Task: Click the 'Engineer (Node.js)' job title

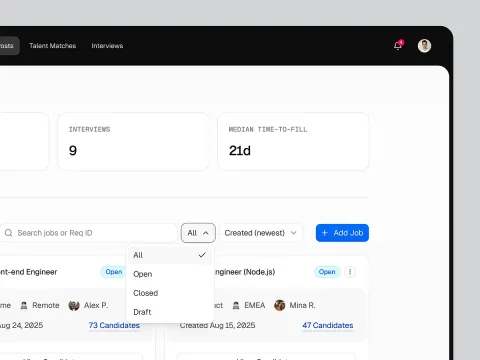Action: [245, 272]
